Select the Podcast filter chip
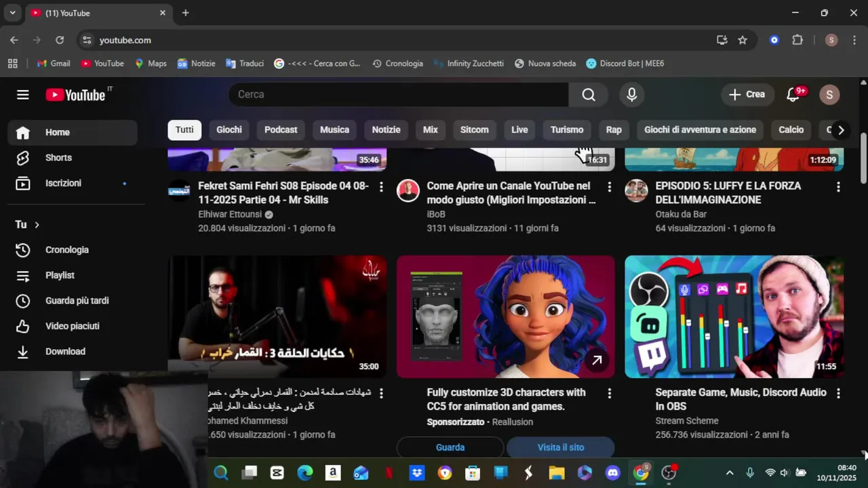 point(281,130)
